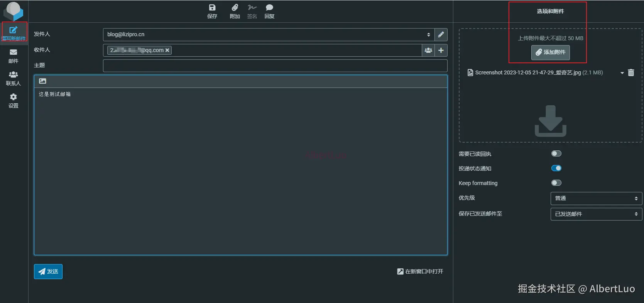Click the download drop-zone icon in attachments
Viewport: 644px width, 303px height.
pyautogui.click(x=551, y=121)
